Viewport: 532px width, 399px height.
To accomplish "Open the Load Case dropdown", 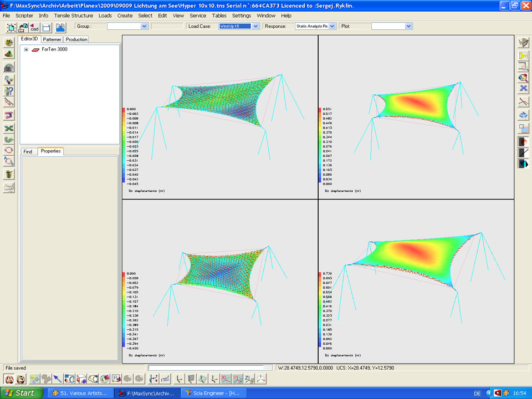I will click(x=239, y=26).
